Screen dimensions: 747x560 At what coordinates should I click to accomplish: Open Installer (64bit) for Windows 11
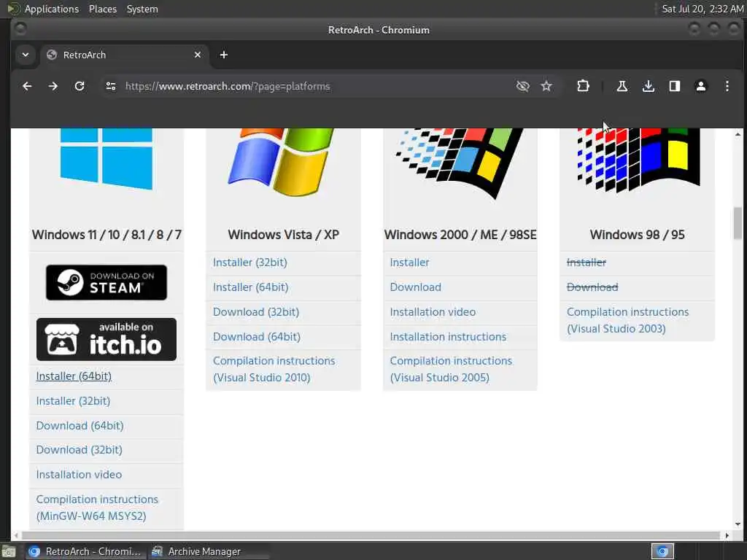point(74,376)
